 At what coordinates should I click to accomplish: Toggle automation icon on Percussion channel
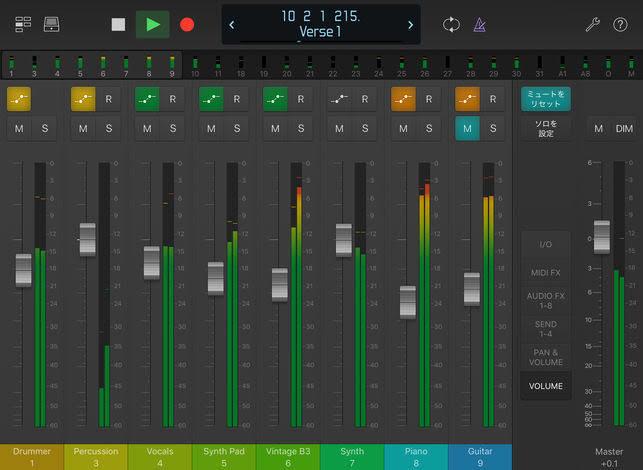tap(83, 99)
